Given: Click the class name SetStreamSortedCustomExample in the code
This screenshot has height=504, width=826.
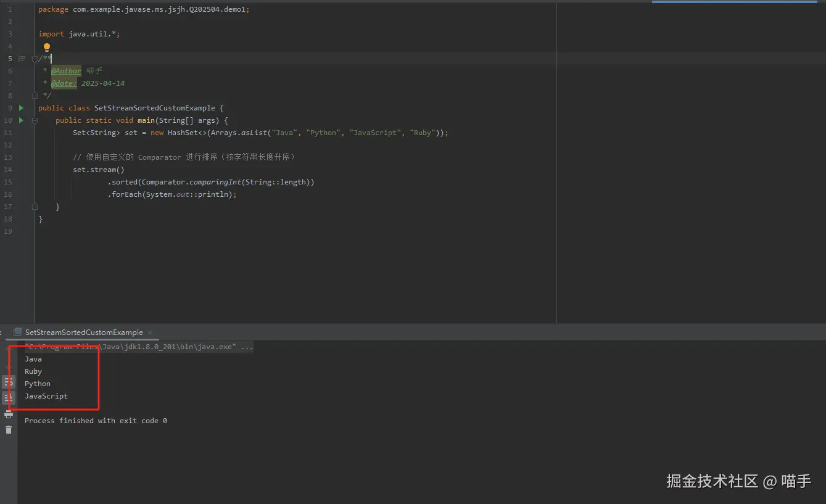Looking at the screenshot, I should click(155, 108).
